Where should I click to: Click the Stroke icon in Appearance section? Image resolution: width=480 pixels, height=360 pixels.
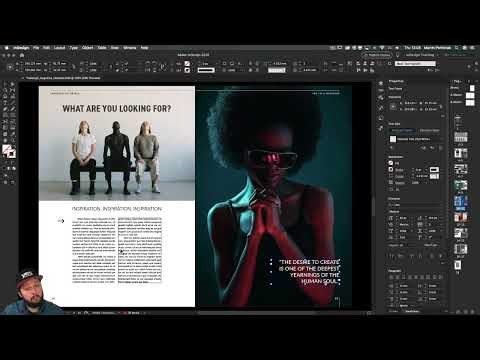[x=391, y=170]
